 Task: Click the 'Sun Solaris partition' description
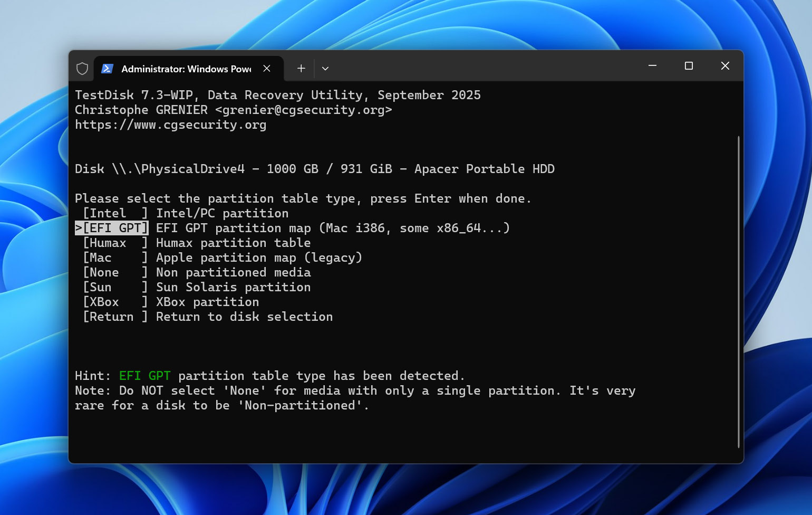coord(233,287)
